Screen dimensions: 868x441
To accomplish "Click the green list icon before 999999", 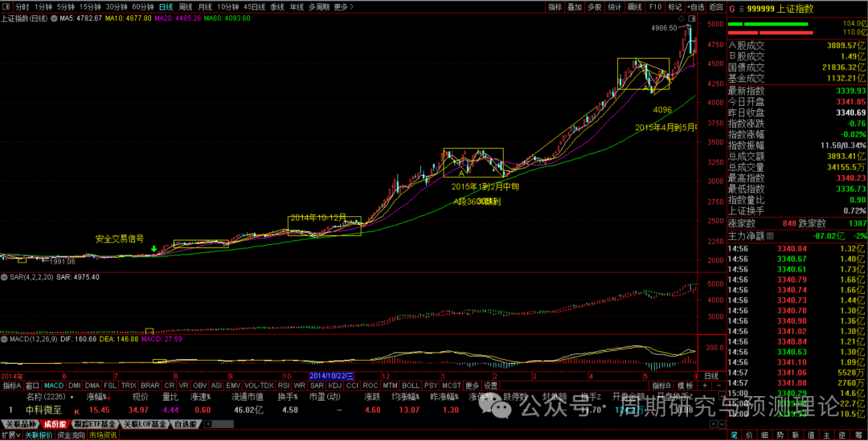I will point(743,8).
